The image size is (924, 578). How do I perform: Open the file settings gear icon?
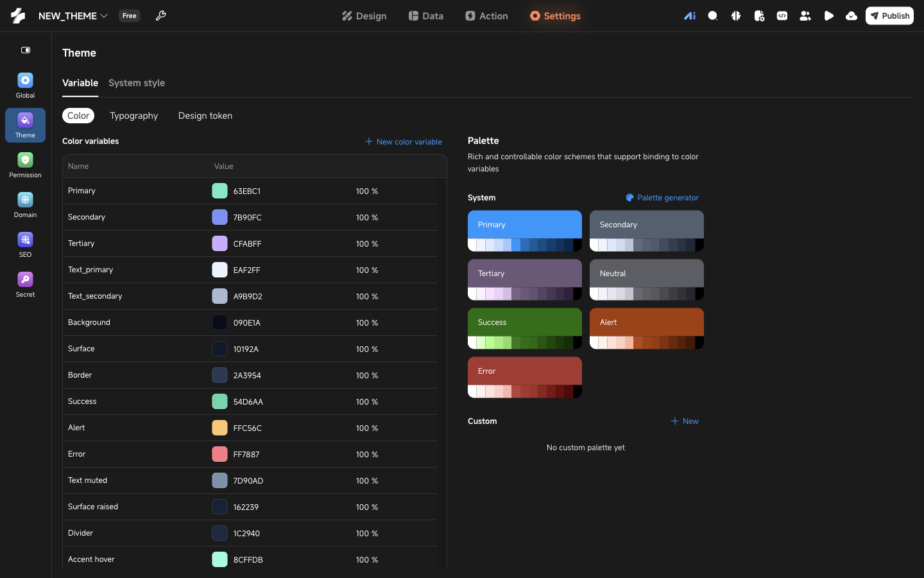click(x=759, y=16)
